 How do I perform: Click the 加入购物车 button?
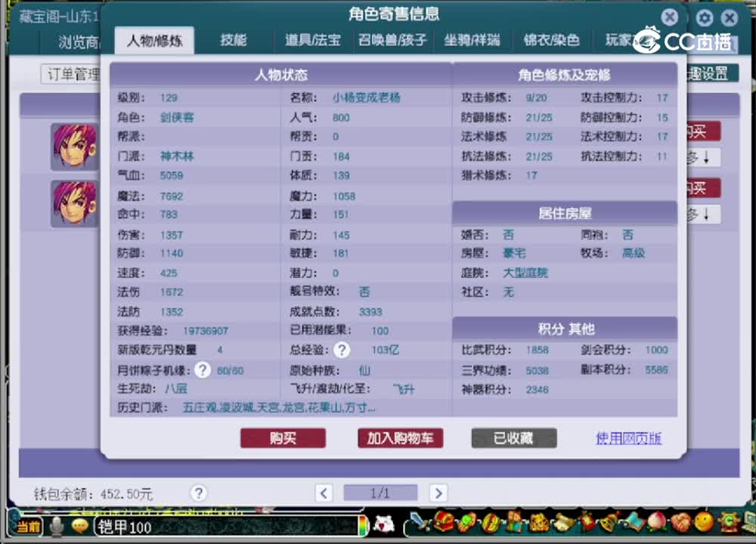(x=400, y=438)
